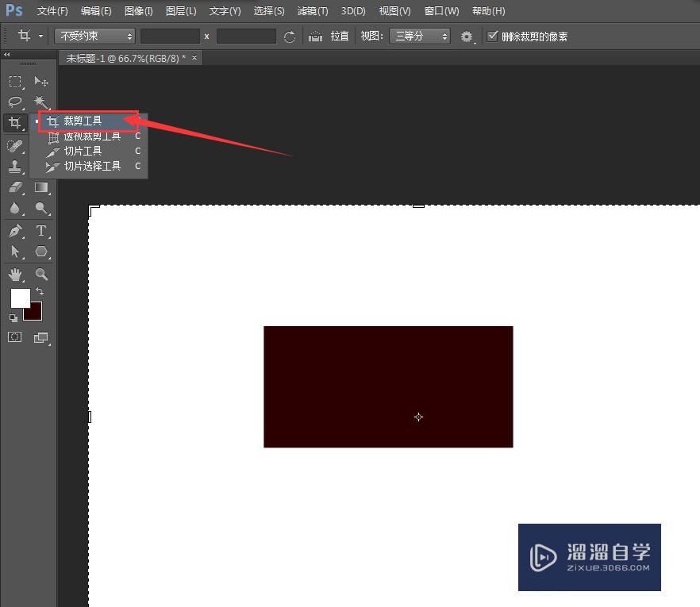Open the 三等分 view overlay dropdown
Image resolution: width=700 pixels, height=607 pixels.
[420, 36]
